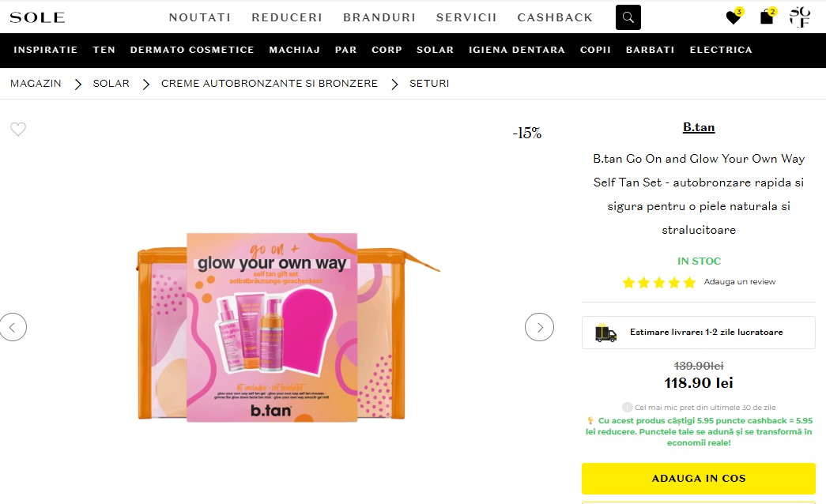Click the SOLE logo at top left

tap(38, 17)
